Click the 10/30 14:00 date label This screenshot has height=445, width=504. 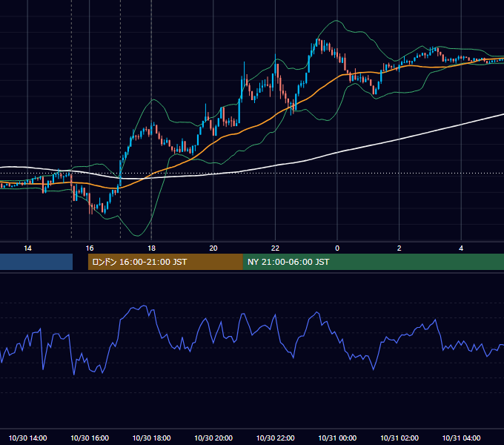[x=27, y=438]
